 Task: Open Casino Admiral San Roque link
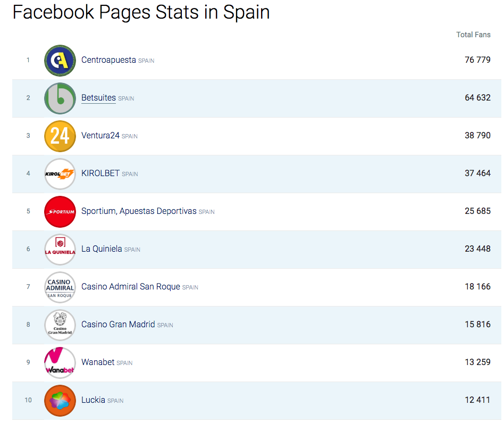(130, 287)
